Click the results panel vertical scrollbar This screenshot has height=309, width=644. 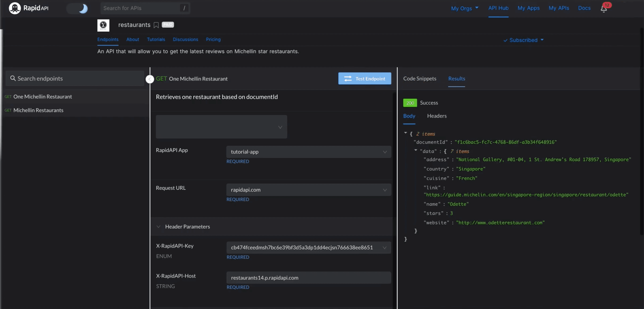(642, 131)
